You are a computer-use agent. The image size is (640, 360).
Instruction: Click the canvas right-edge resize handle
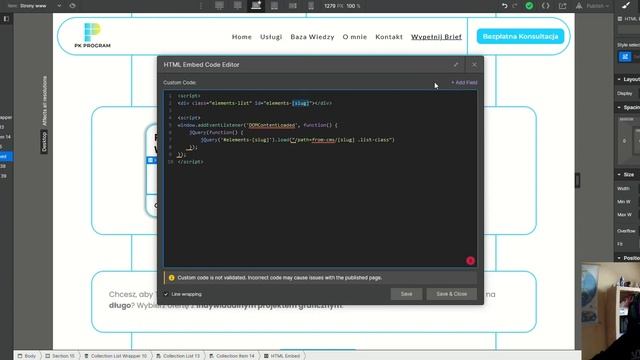[578, 180]
